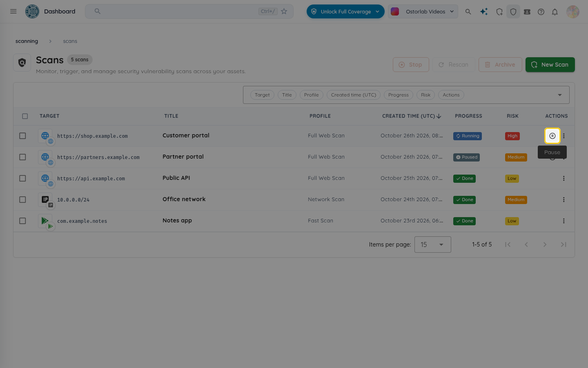
Task: Pause the Customer portal scan
Action: [552, 136]
